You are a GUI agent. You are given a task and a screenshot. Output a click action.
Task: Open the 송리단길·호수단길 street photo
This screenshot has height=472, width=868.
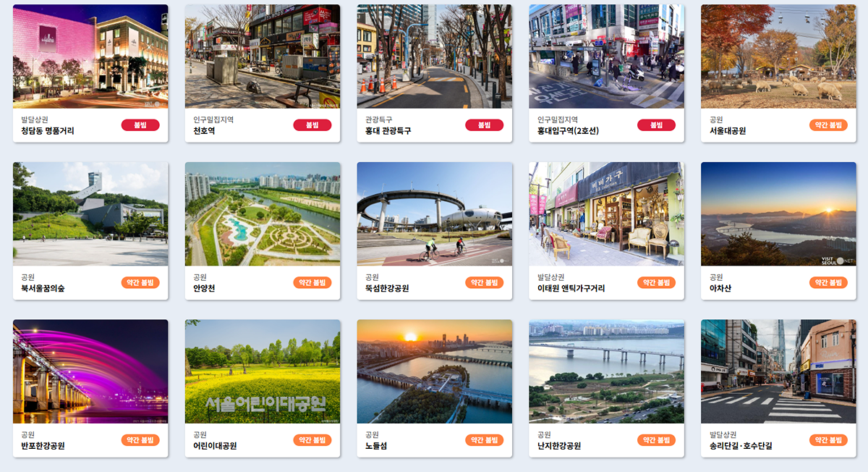pyautogui.click(x=778, y=372)
